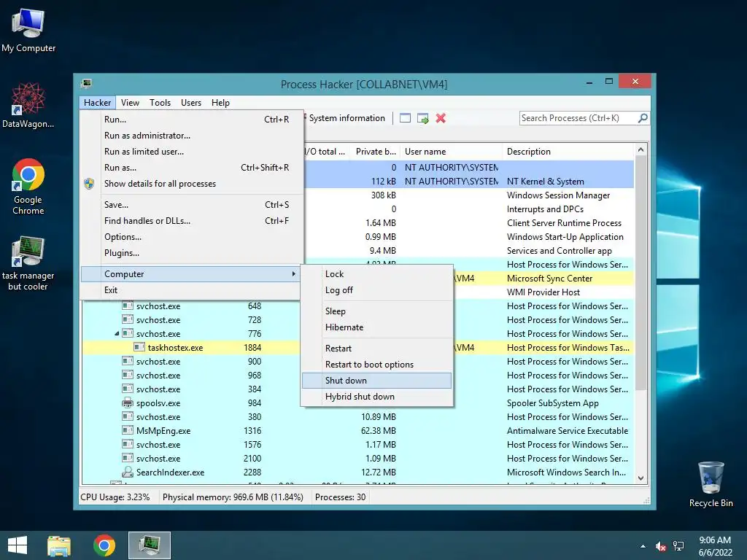Open Options... from Hacker menu
This screenshot has width=747, height=560.
190,237
